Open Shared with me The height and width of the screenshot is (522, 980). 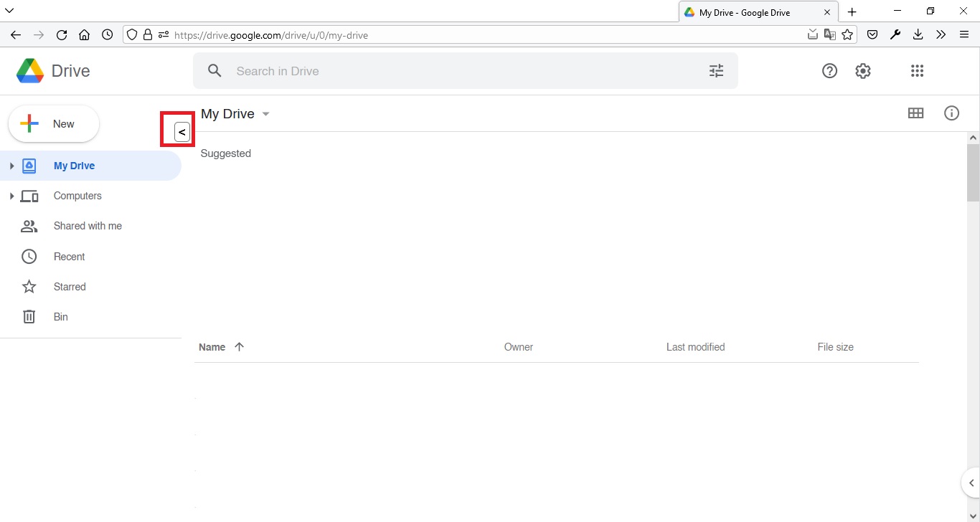pyautogui.click(x=88, y=226)
